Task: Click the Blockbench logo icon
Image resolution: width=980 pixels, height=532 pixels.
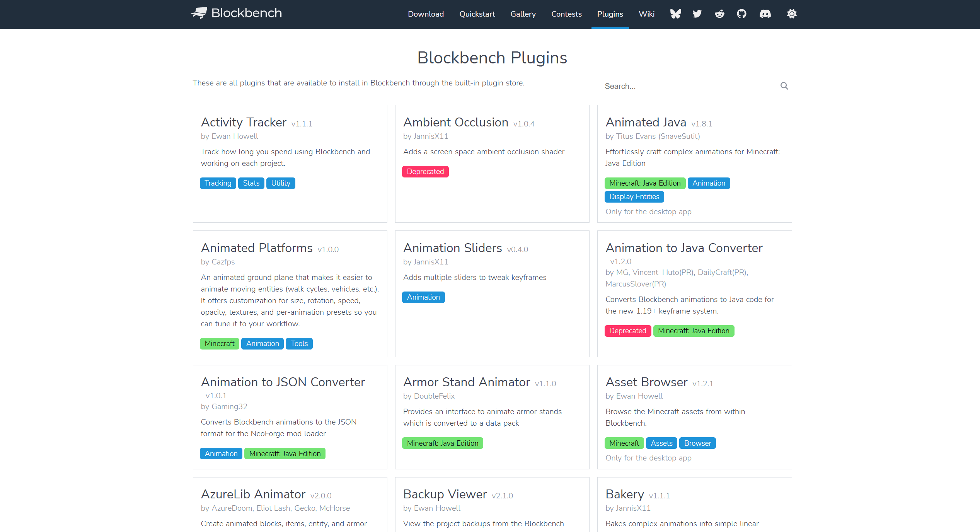Action: coord(199,13)
